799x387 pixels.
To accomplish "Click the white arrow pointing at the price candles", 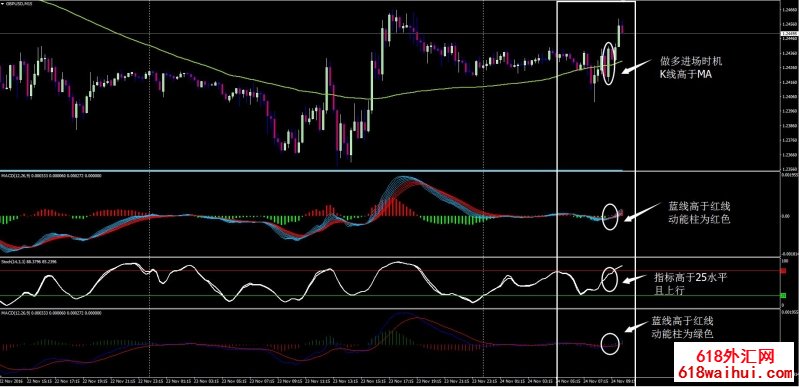I will (x=636, y=67).
